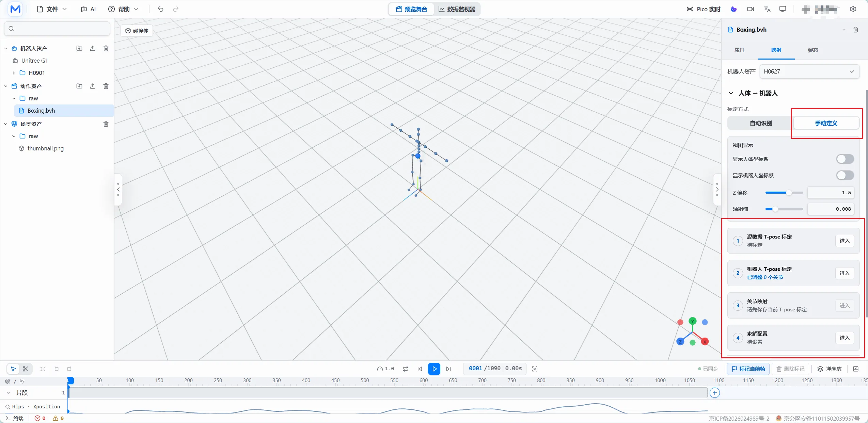868x423 pixels.
Task: Click 标记当前帧 button
Action: (748, 369)
